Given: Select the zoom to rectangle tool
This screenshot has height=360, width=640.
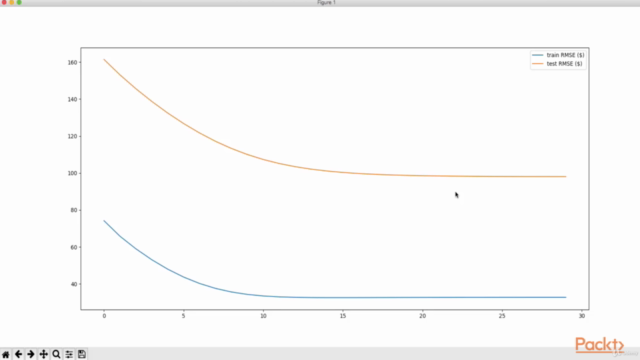Looking at the screenshot, I should 56,354.
